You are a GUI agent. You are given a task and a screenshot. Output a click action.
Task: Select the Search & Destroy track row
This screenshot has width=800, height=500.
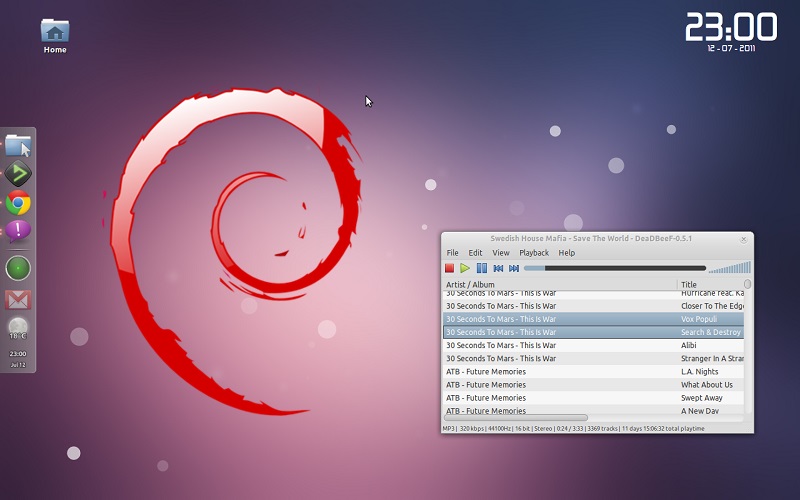(x=593, y=332)
